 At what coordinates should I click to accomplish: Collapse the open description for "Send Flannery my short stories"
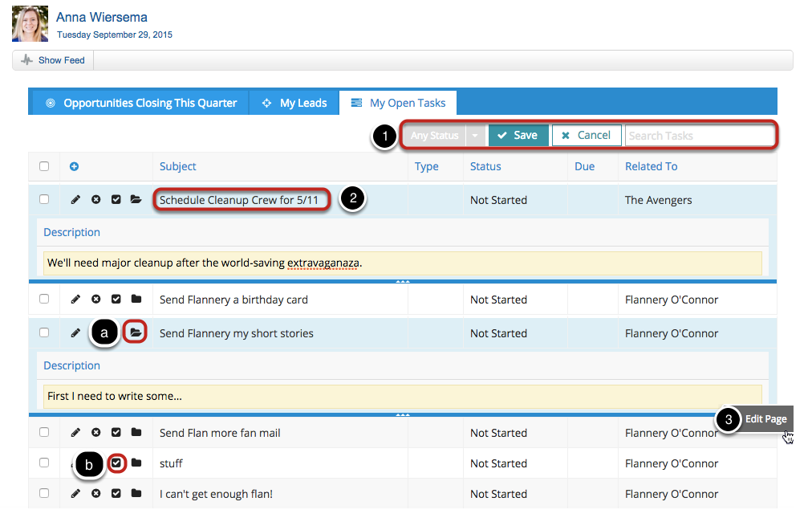point(136,333)
